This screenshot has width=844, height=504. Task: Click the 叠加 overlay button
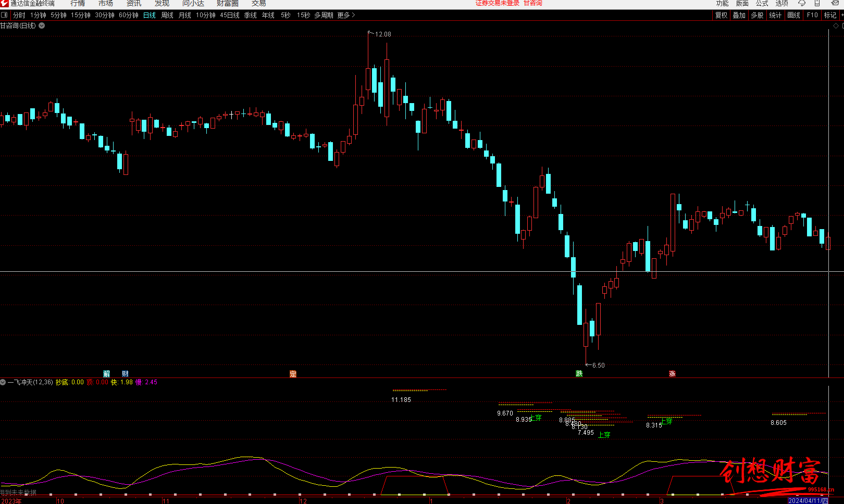coord(739,15)
